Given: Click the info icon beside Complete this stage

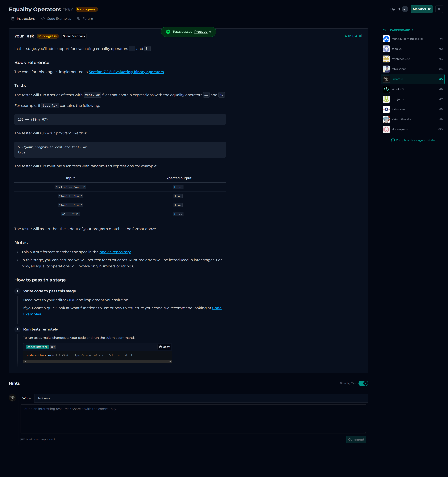Looking at the screenshot, I should click(393, 140).
